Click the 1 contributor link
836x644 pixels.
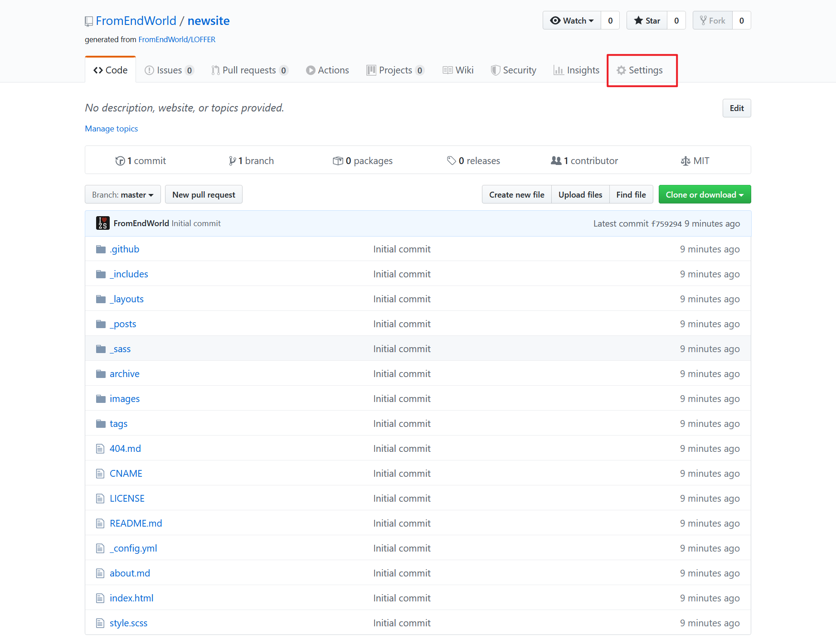tap(584, 161)
